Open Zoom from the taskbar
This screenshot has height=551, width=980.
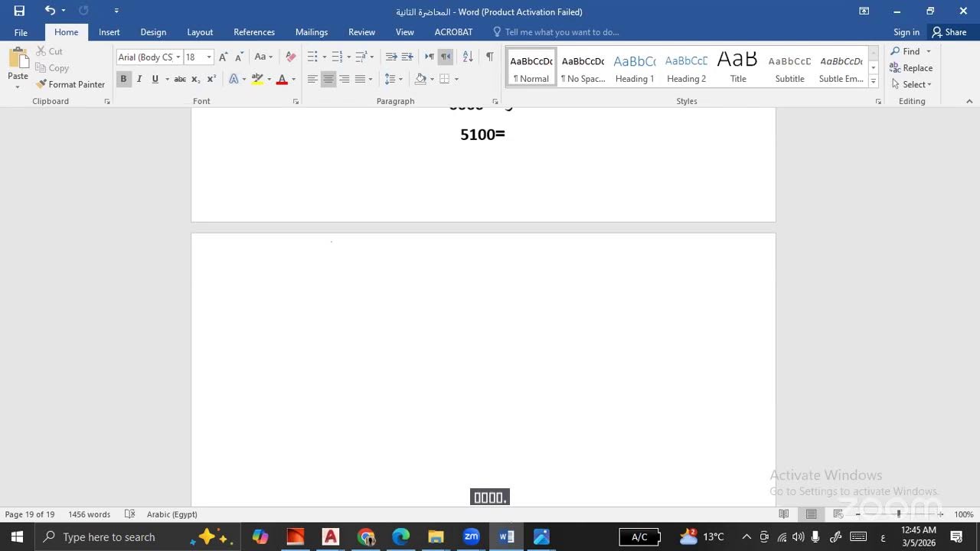pos(471,536)
